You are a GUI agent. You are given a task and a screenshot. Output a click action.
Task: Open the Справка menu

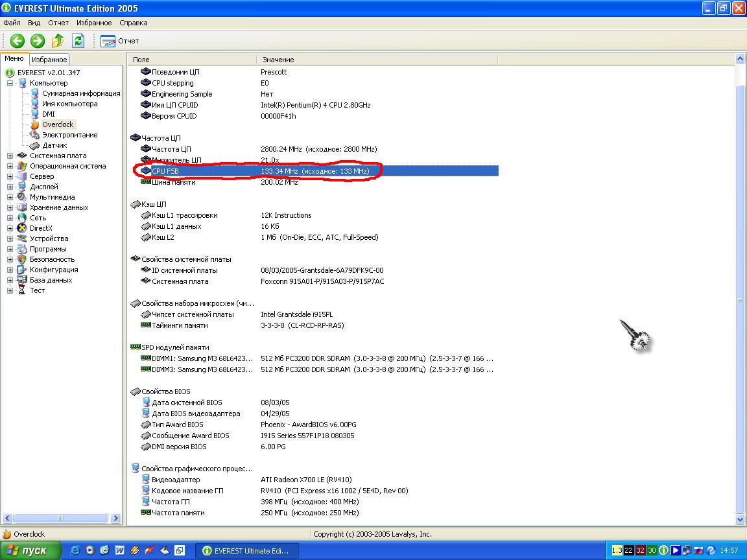point(133,23)
